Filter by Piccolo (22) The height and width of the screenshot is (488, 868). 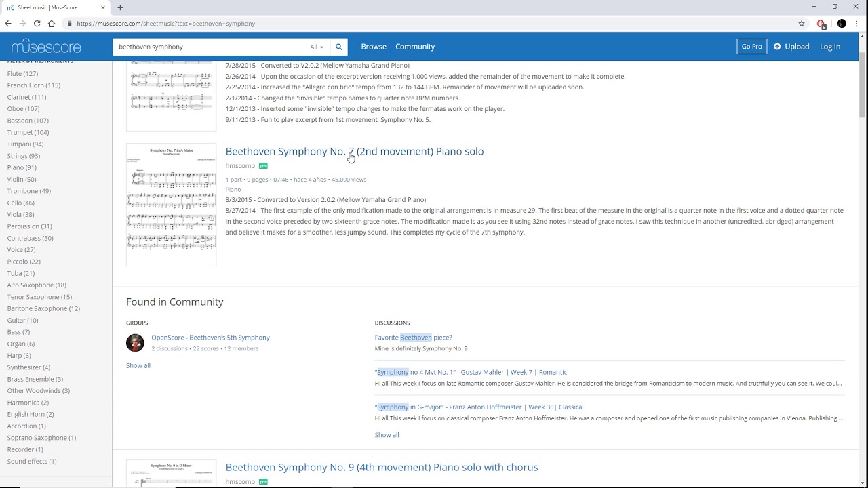coord(24,262)
